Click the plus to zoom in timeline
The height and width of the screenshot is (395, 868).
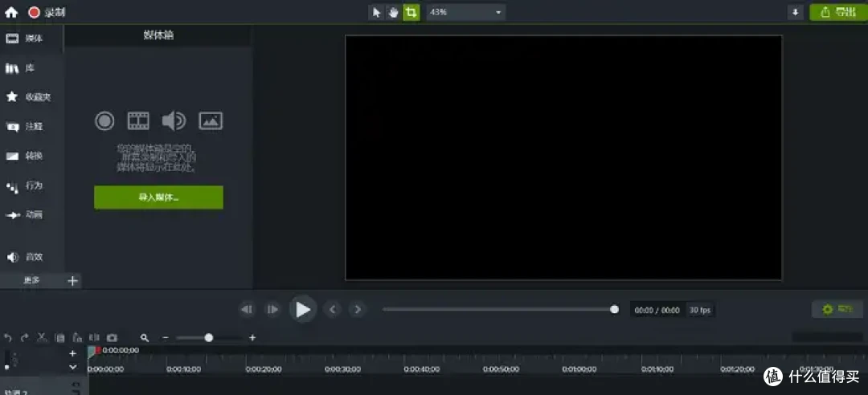[252, 337]
